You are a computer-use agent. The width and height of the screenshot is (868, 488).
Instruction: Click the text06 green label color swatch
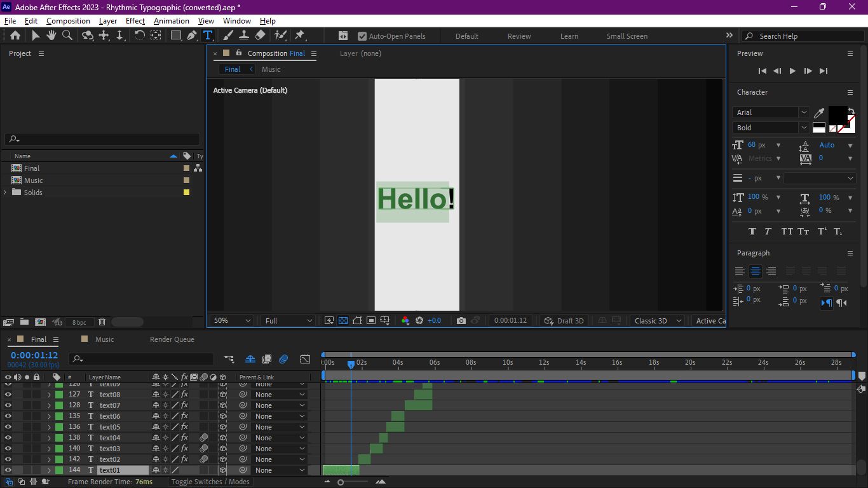click(x=59, y=416)
